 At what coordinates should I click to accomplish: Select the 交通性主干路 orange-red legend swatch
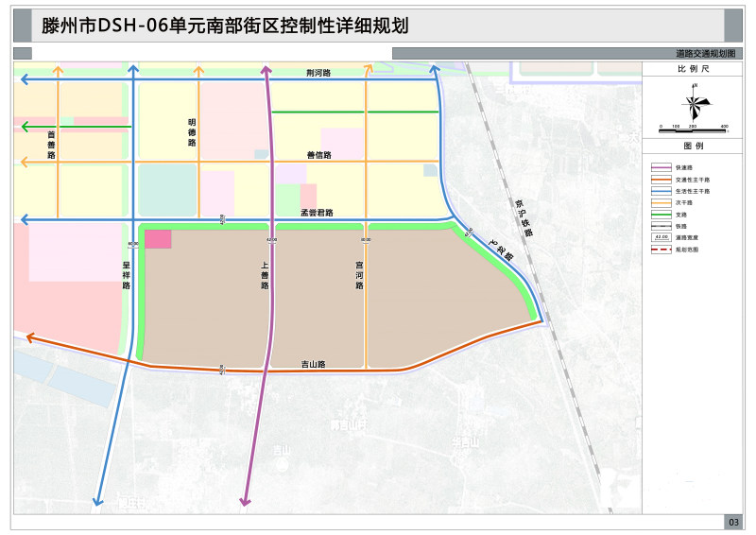click(661, 180)
